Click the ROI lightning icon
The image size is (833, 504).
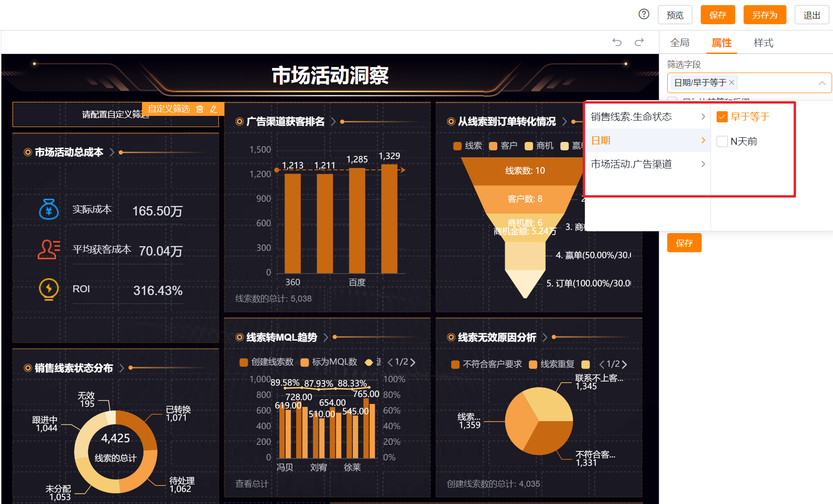pos(49,289)
